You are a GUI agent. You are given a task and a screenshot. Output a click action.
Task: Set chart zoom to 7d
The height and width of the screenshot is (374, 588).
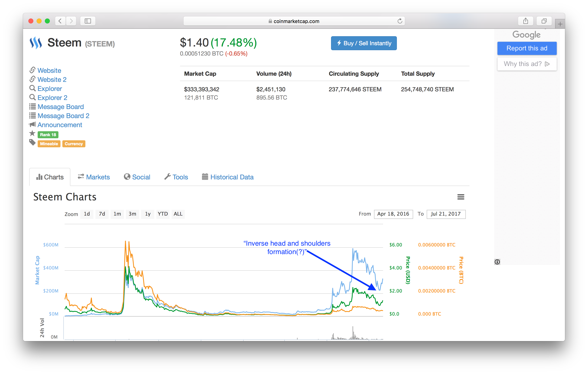coord(102,214)
